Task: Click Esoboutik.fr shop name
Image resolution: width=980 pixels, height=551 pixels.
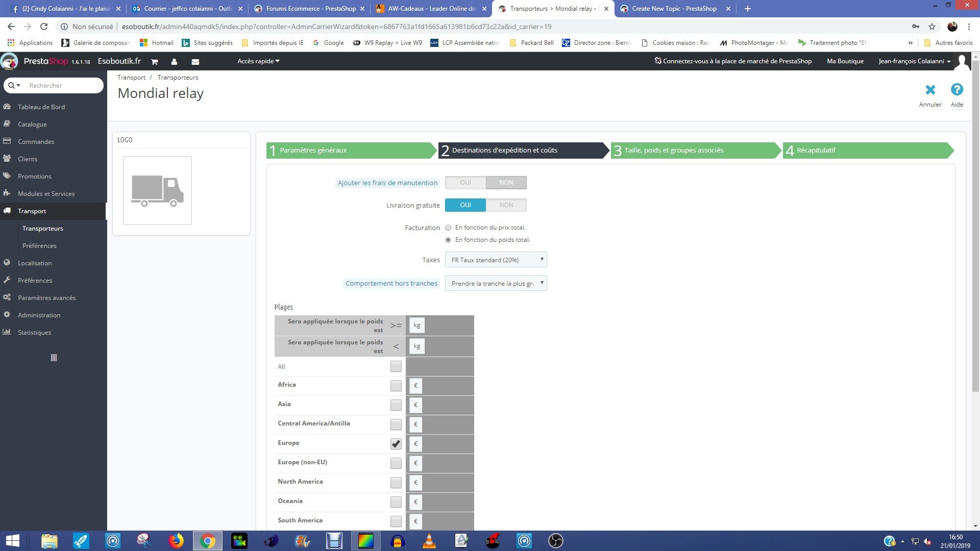Action: pos(119,61)
